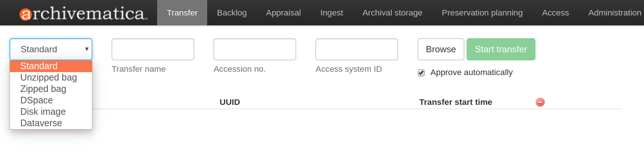The height and width of the screenshot is (156, 644).
Task: Choose Zipped bag transfer type
Action: tap(43, 89)
